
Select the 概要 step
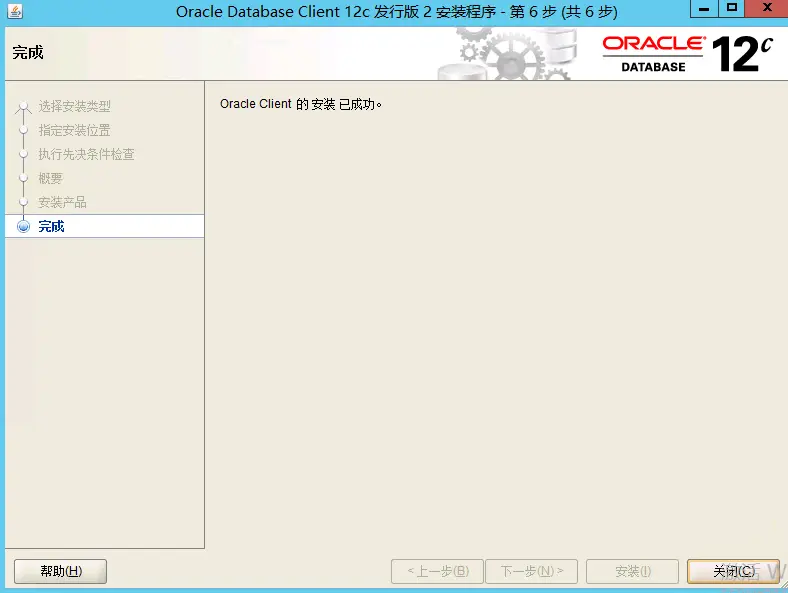click(x=50, y=178)
